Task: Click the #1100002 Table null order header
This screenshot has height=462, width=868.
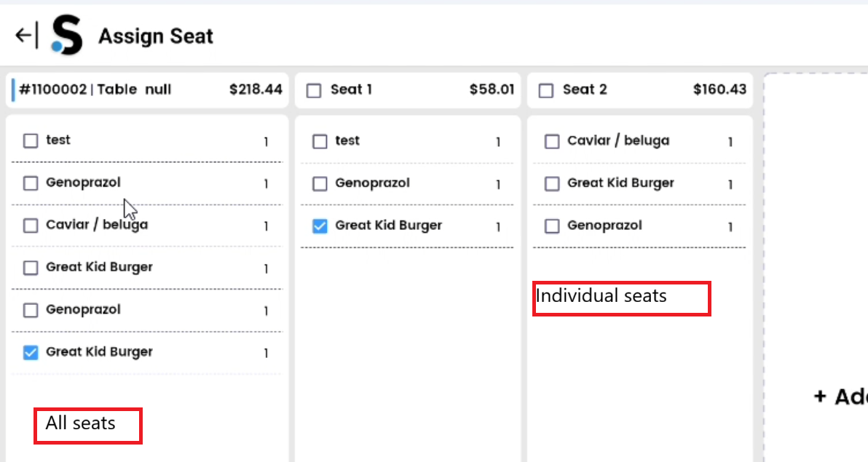Action: point(117,89)
